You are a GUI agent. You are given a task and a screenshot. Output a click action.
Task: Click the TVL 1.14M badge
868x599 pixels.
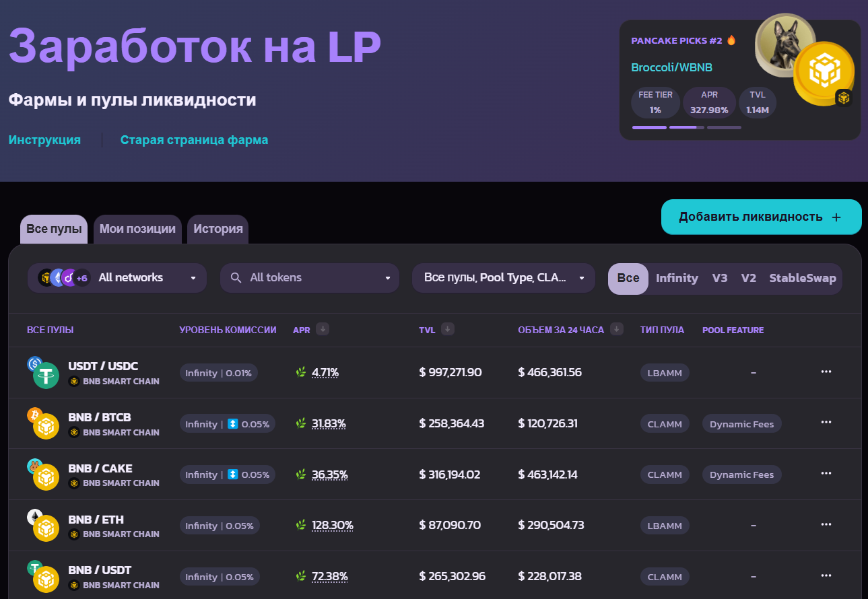758,102
